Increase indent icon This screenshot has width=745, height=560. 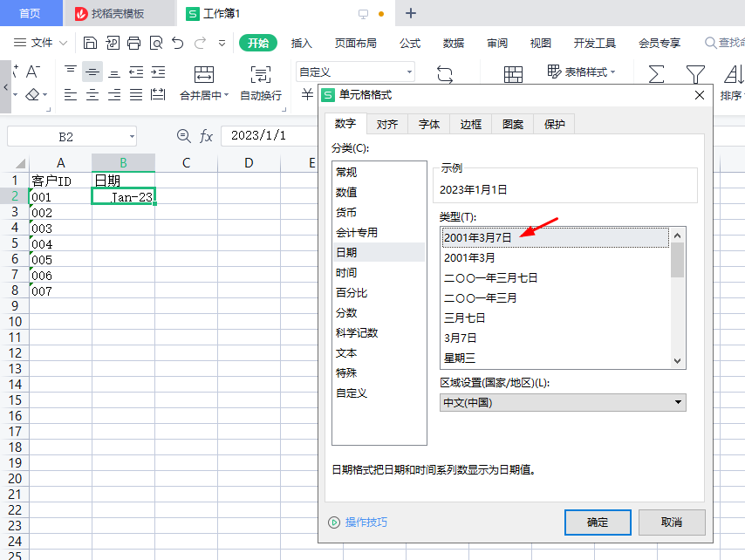(x=158, y=72)
